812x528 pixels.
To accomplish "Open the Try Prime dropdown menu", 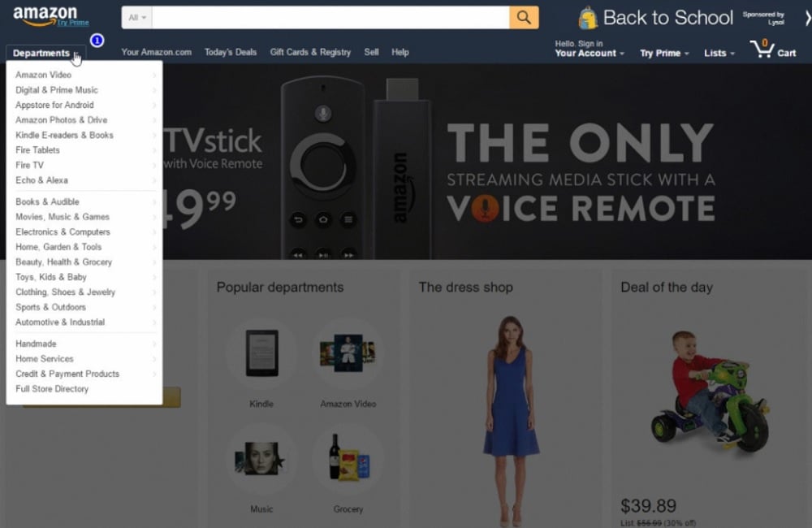I will click(x=664, y=53).
